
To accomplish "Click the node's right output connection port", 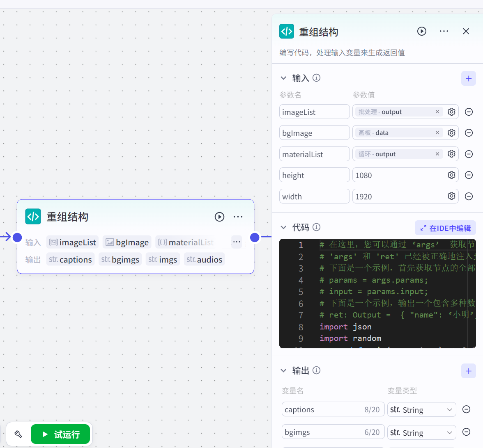I will (255, 237).
